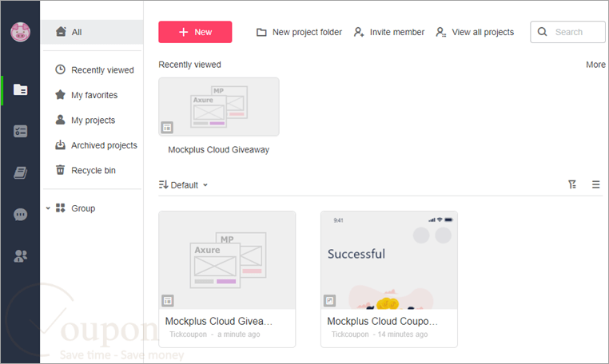The width and height of the screenshot is (609, 364).
Task: Click the type badge on recently viewed thumbnail
Action: tap(167, 127)
